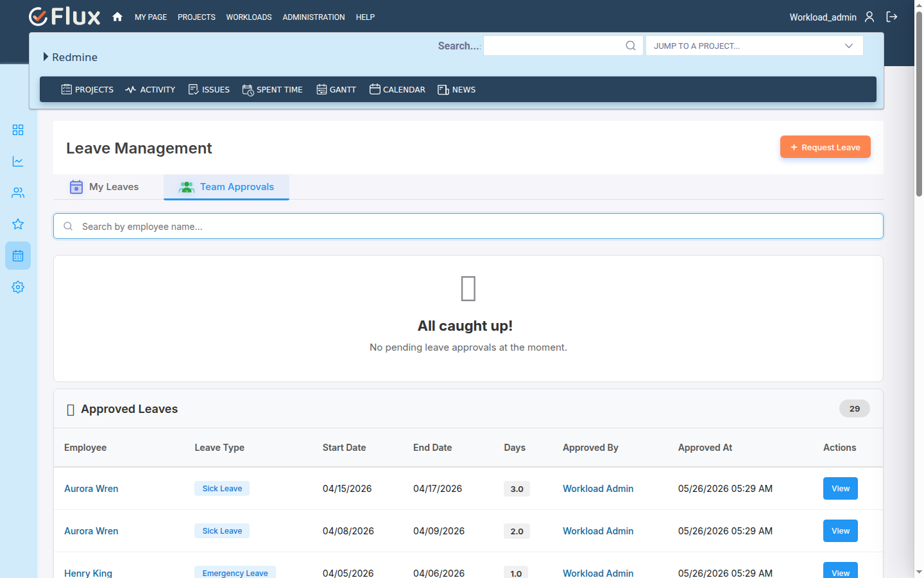Open Help menu
Image resolution: width=924 pixels, height=578 pixels.
coord(365,17)
